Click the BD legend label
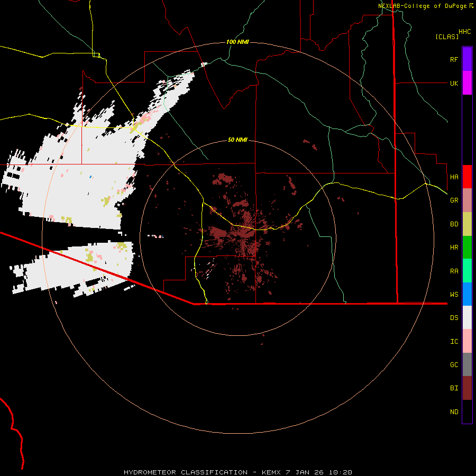The image size is (476, 476). tap(454, 224)
